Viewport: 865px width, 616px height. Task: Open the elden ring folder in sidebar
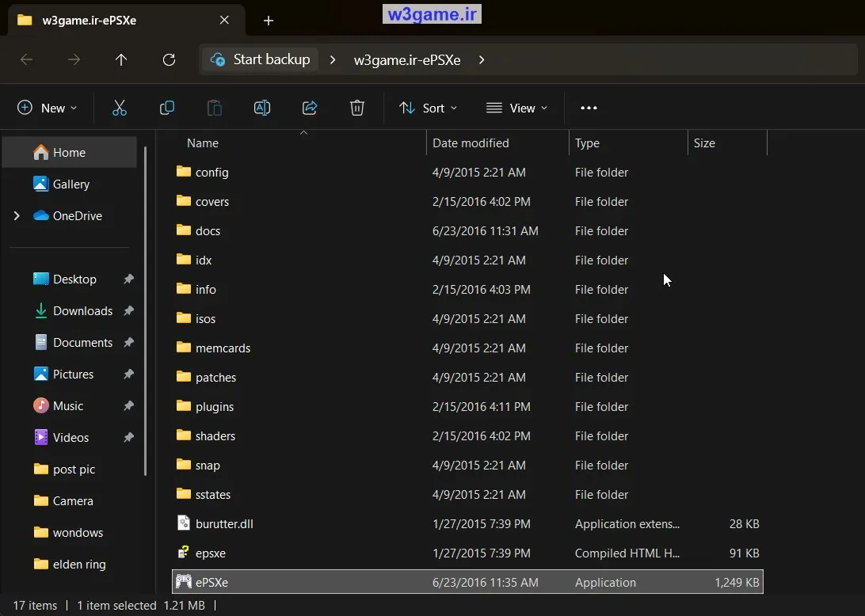pos(70,565)
